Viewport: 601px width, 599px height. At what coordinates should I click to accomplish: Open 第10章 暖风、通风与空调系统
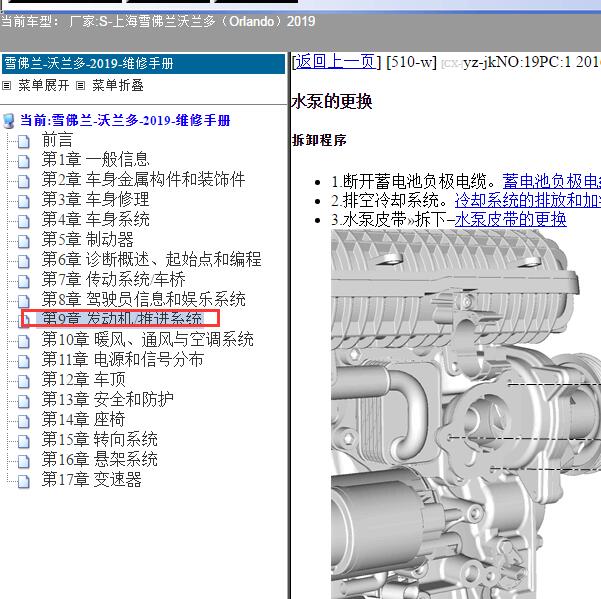148,339
